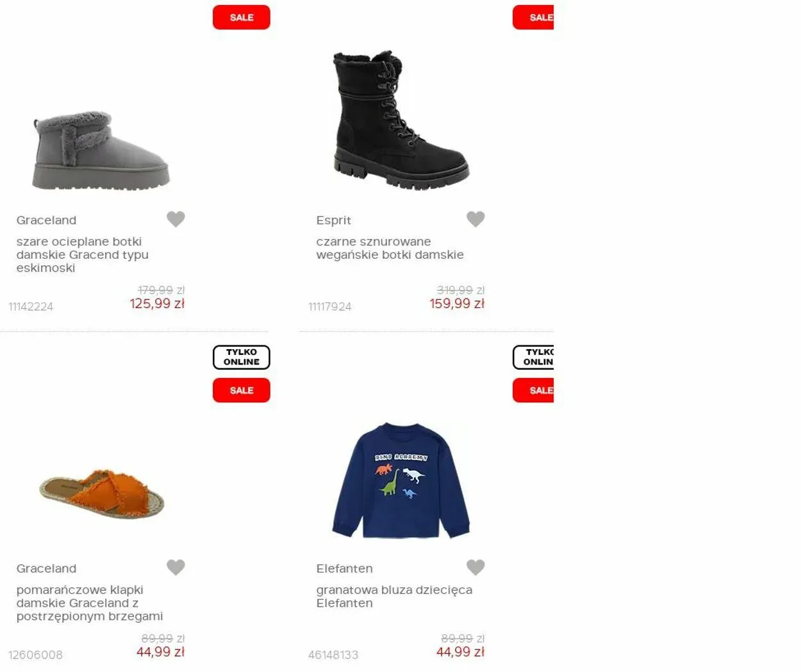Open 'granatowa bluza dziecięca Elefanten' link
This screenshot has height=672, width=801.
point(394,596)
